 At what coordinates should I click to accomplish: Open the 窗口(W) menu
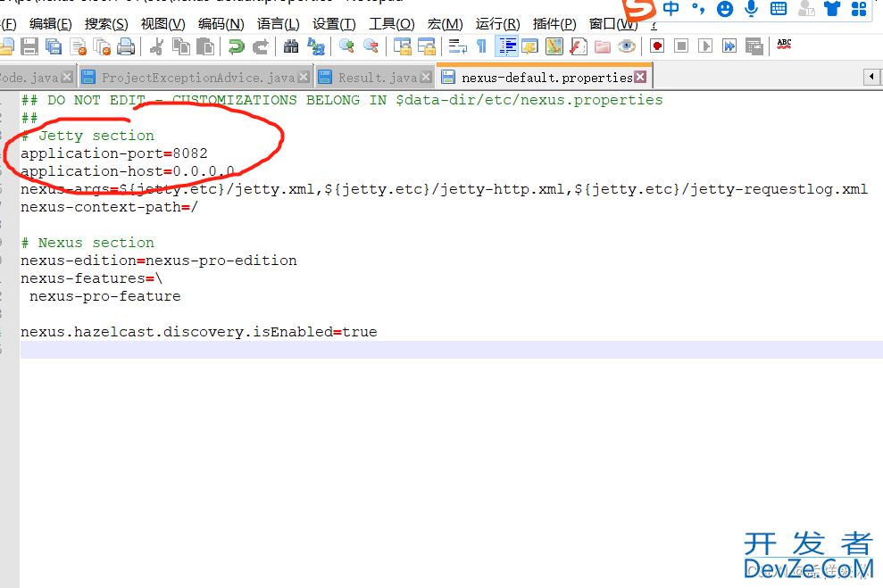coord(613,24)
